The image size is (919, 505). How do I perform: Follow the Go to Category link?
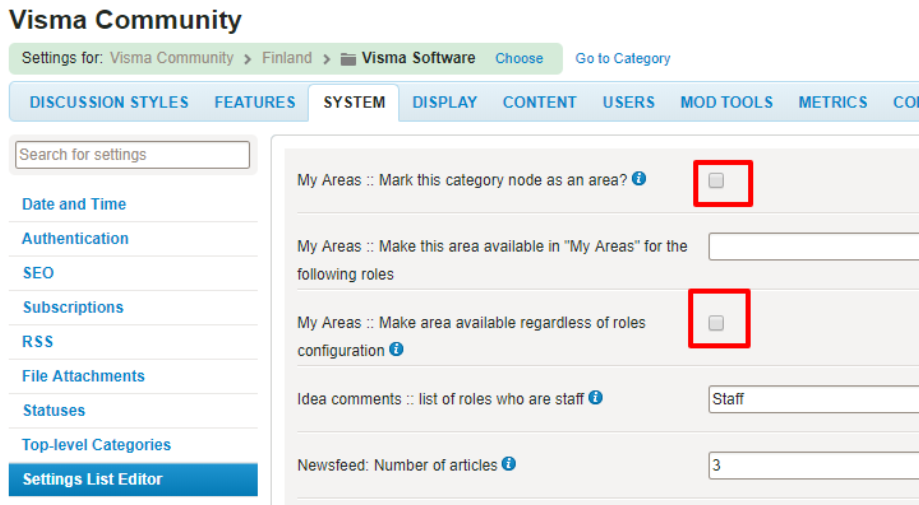click(x=622, y=59)
